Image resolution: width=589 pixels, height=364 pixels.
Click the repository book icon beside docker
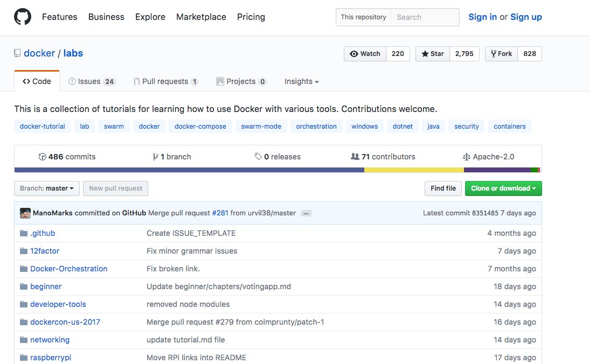click(17, 53)
